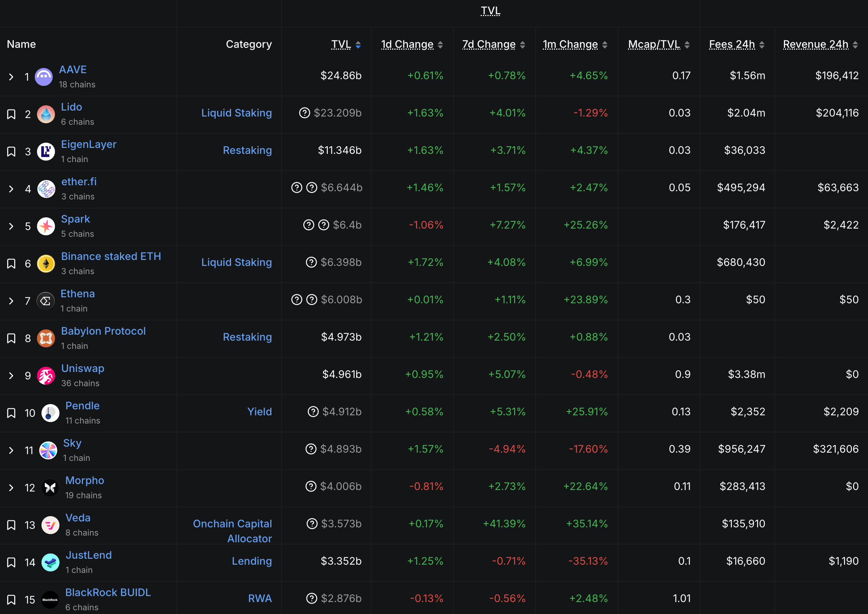
Task: Expand the AAVE row chevron
Action: click(11, 77)
